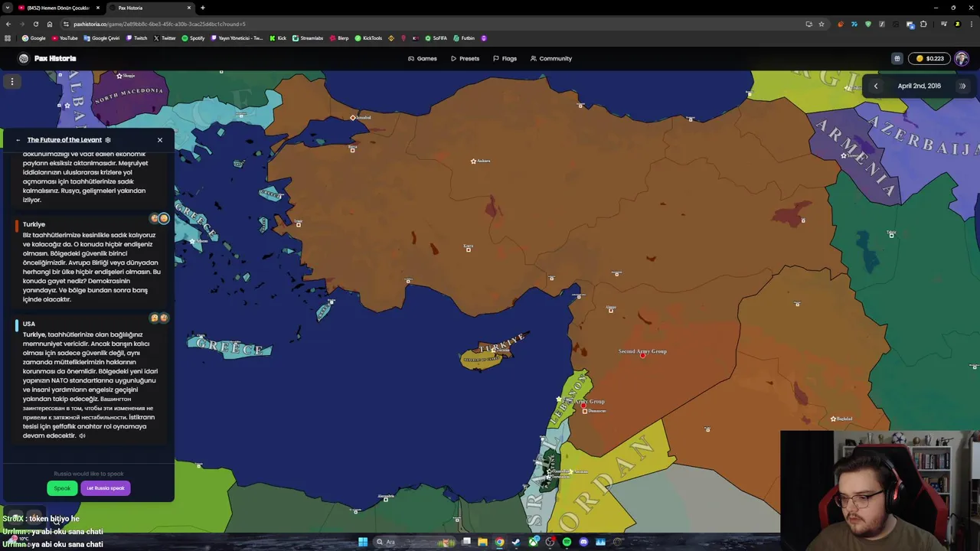Image resolution: width=980 pixels, height=551 pixels.
Task: Go back from The Future of the Levant
Action: pyautogui.click(x=18, y=140)
